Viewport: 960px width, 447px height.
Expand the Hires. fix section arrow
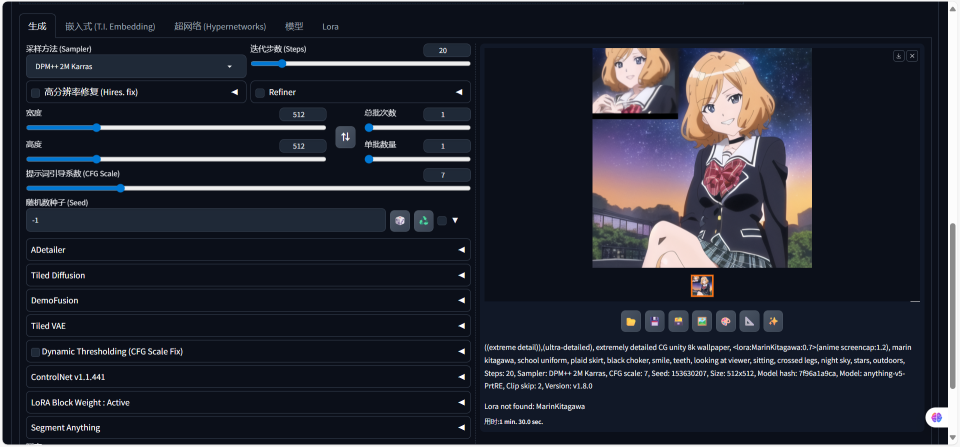[234, 92]
